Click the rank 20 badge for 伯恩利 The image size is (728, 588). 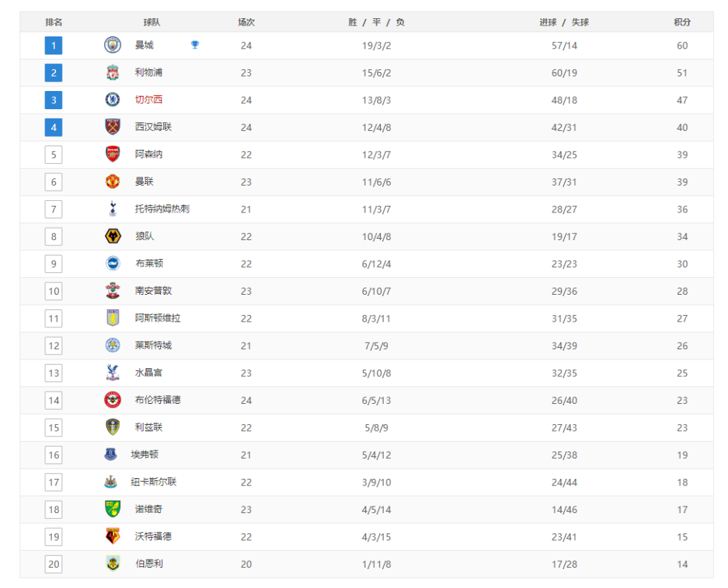coord(53,564)
